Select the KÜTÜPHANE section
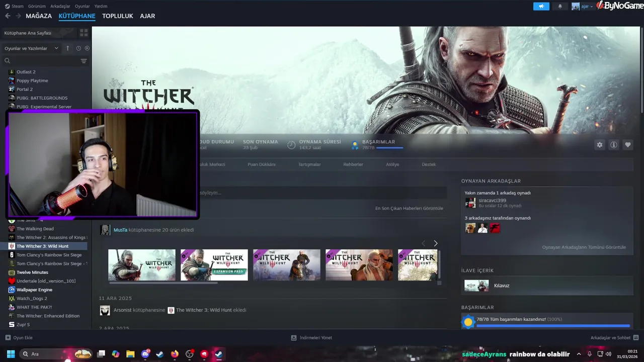Screen dimensions: 644x362 (x=77, y=16)
